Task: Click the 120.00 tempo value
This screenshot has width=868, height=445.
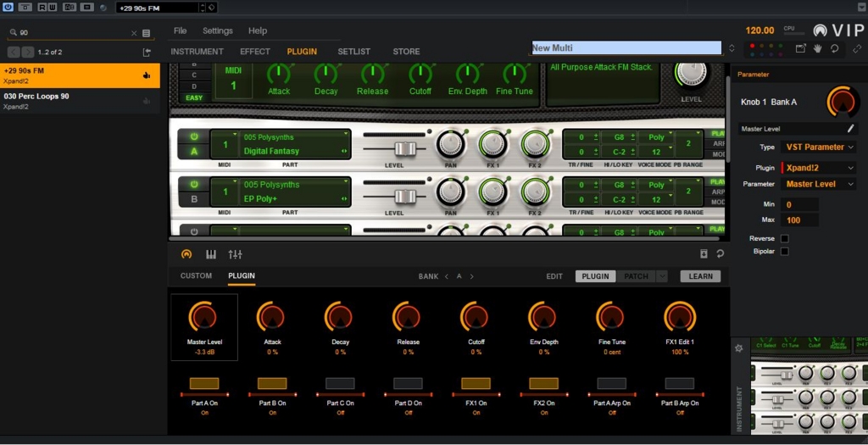Action: [x=759, y=31]
